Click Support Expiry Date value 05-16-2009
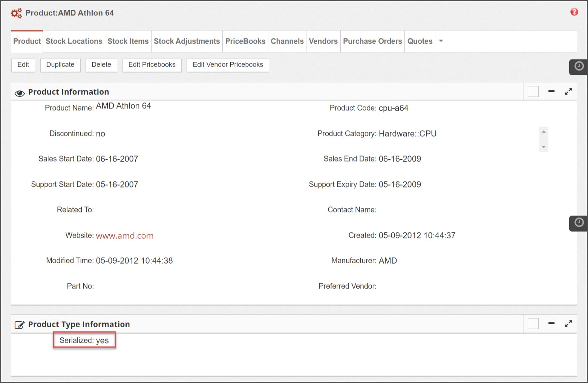Screen dimensions: 588x383 click(400, 185)
